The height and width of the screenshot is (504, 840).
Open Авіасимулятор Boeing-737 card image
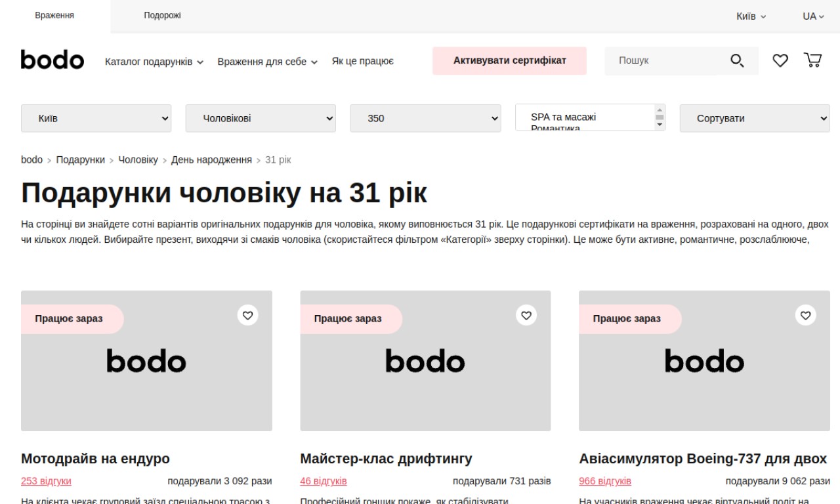(x=704, y=361)
